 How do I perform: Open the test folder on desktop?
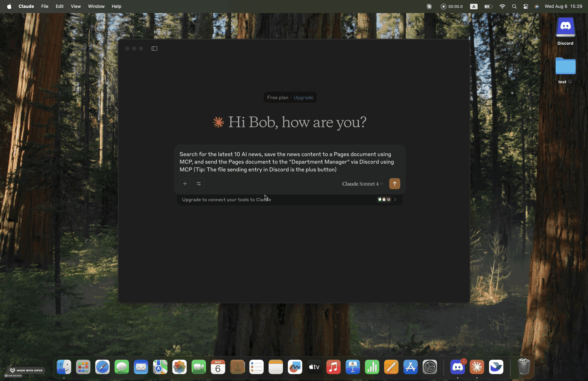click(x=565, y=67)
